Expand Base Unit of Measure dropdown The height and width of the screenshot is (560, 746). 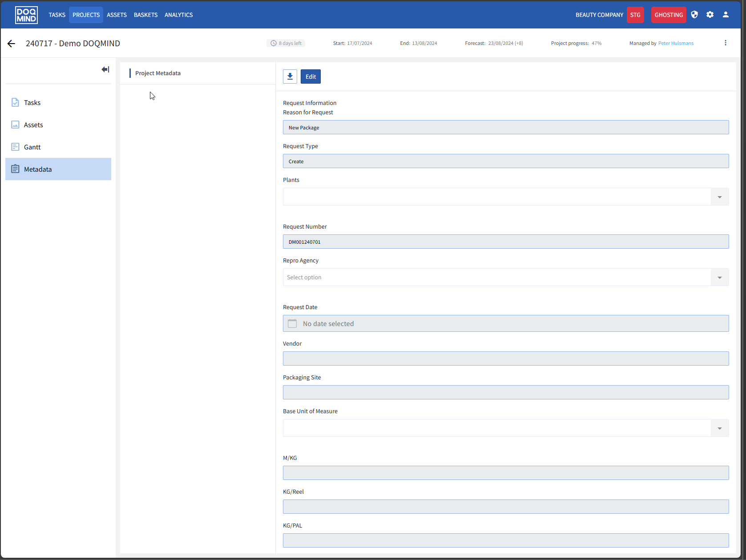719,428
